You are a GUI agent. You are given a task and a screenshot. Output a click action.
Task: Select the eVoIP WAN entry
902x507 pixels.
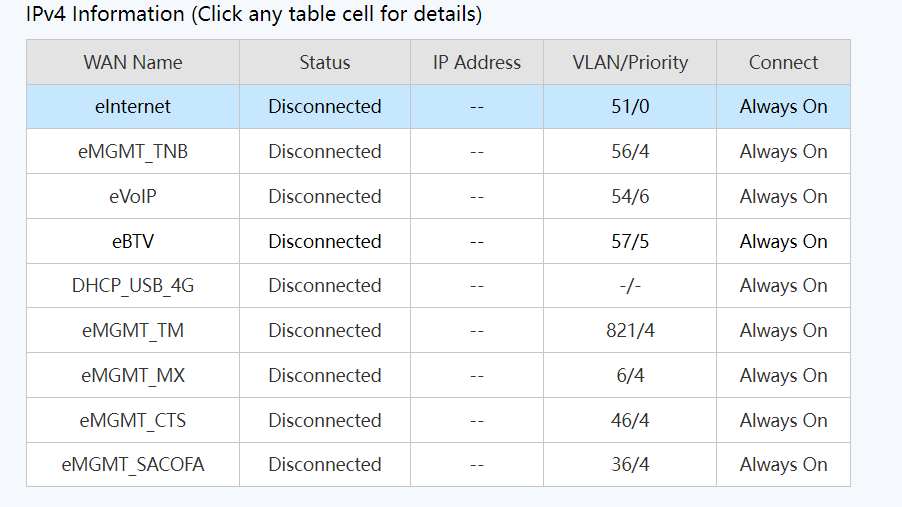[133, 196]
